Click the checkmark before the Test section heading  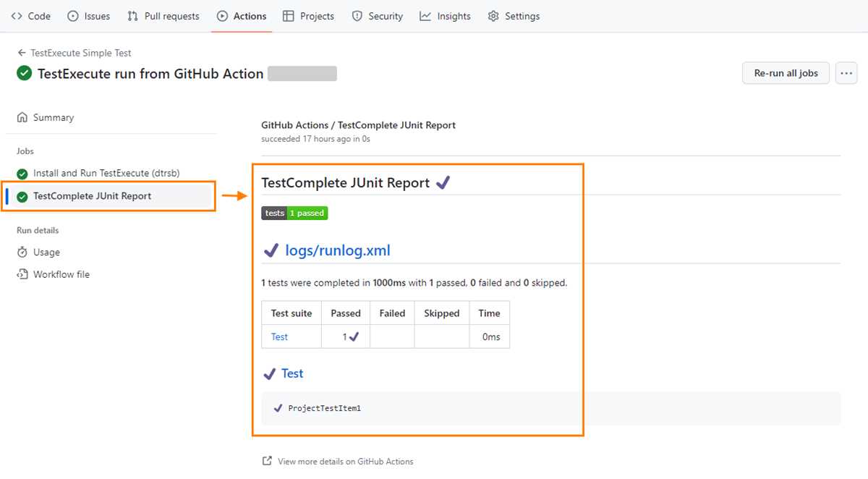coord(269,374)
